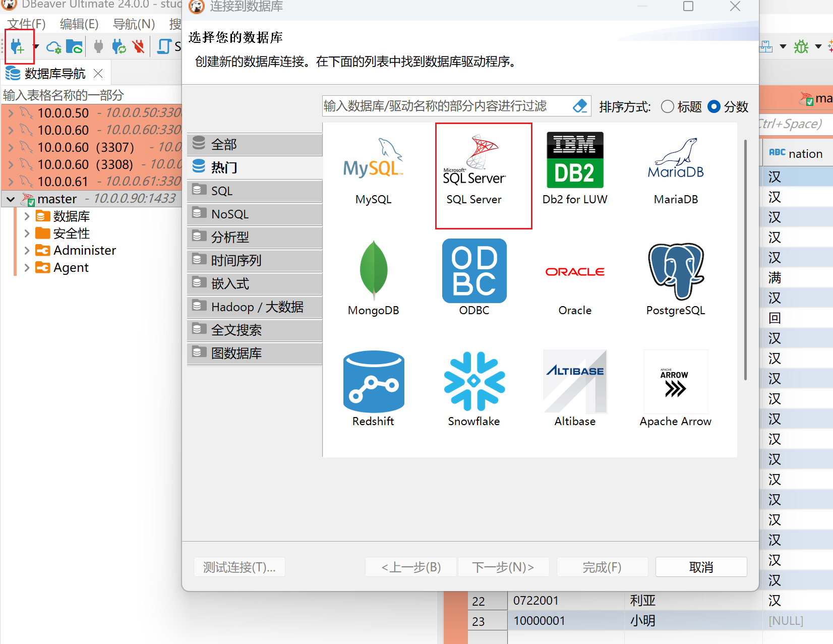Choose the Snowflake driver
The image size is (833, 644).
(x=474, y=389)
